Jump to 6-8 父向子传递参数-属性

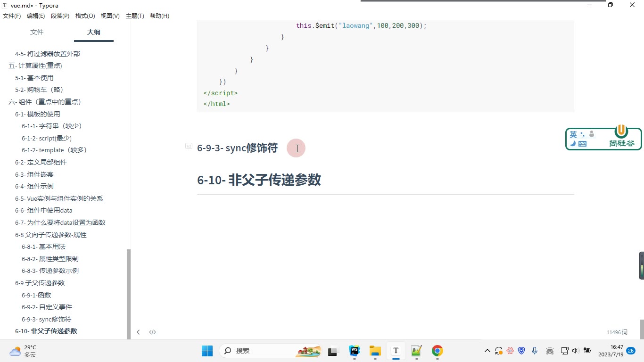coord(51,235)
